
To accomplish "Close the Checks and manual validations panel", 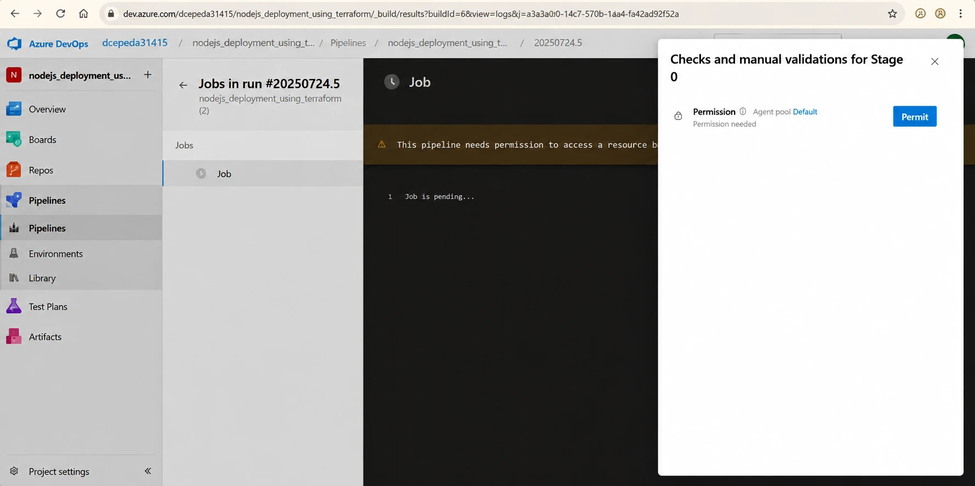I will 935,62.
